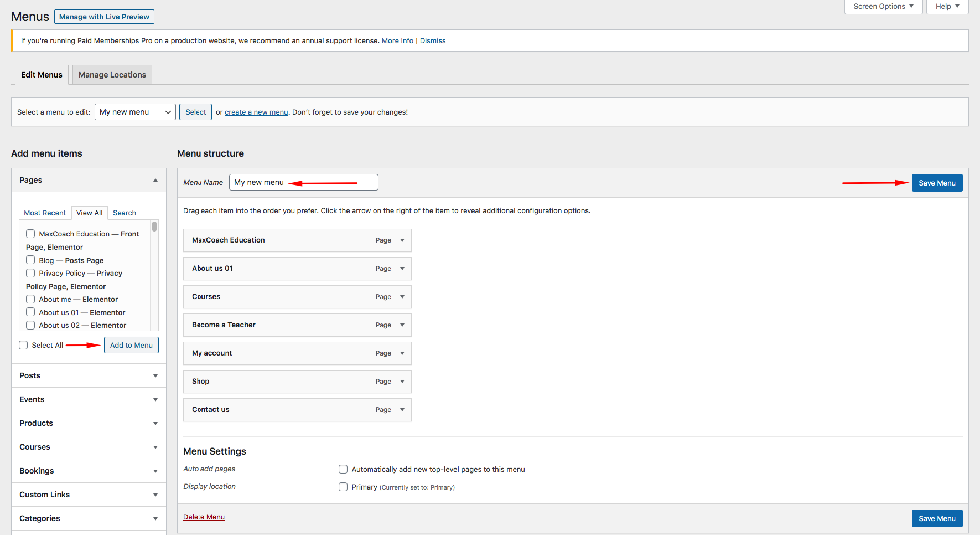Click the top Save Menu button
The height and width of the screenshot is (535, 980).
coord(937,183)
